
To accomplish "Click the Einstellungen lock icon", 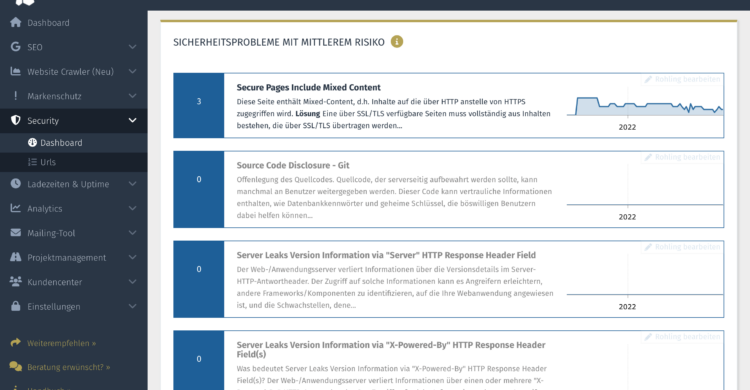I will (15, 306).
